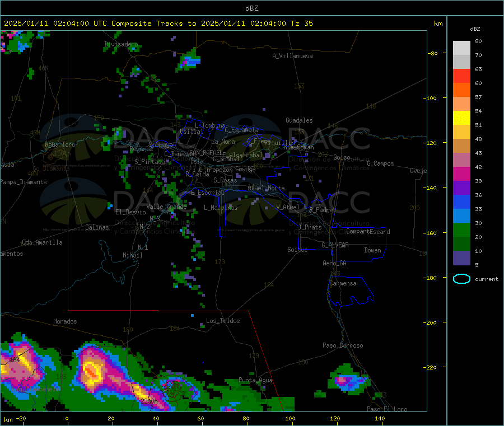Select the purple 36-39 dBZ legend swatch
The image size is (504, 426).
click(x=461, y=188)
